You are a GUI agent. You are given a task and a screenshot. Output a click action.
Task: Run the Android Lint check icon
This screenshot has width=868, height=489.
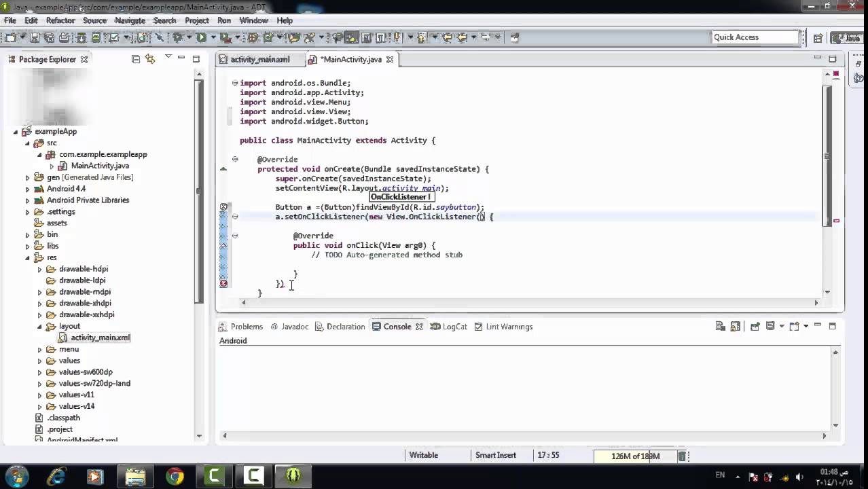(114, 37)
